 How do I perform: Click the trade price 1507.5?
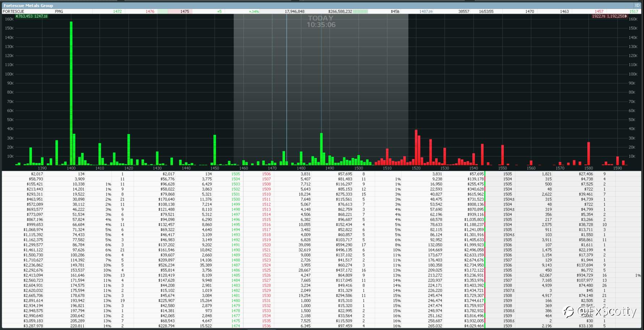click(508, 291)
